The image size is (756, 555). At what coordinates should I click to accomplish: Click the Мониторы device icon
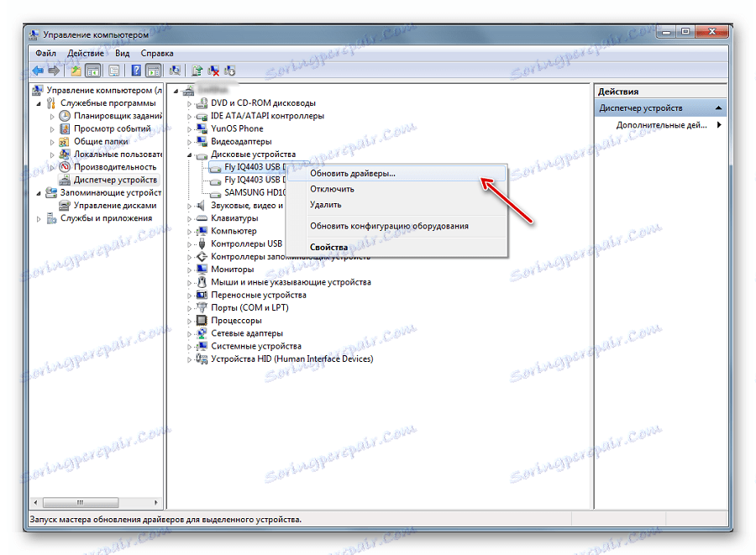coord(202,270)
